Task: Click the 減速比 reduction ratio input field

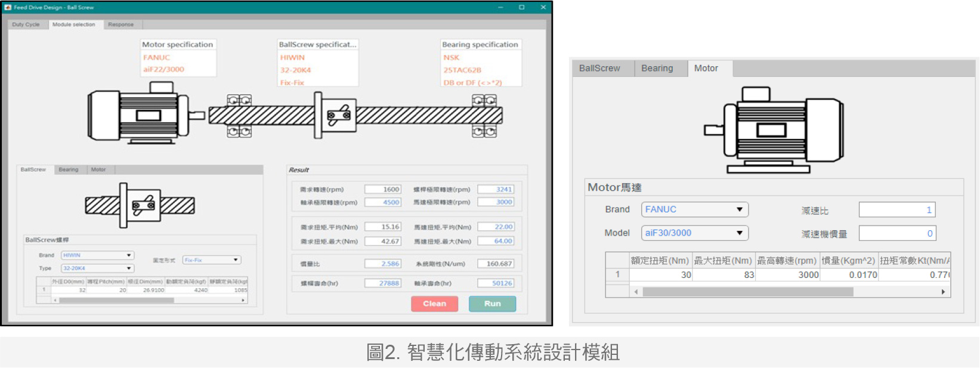Action: click(x=896, y=210)
